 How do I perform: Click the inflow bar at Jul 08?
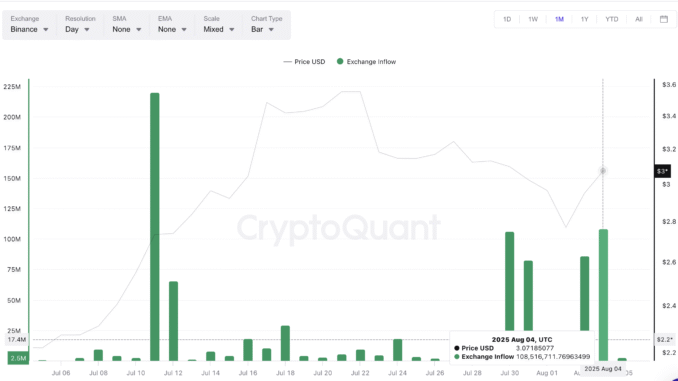click(98, 355)
